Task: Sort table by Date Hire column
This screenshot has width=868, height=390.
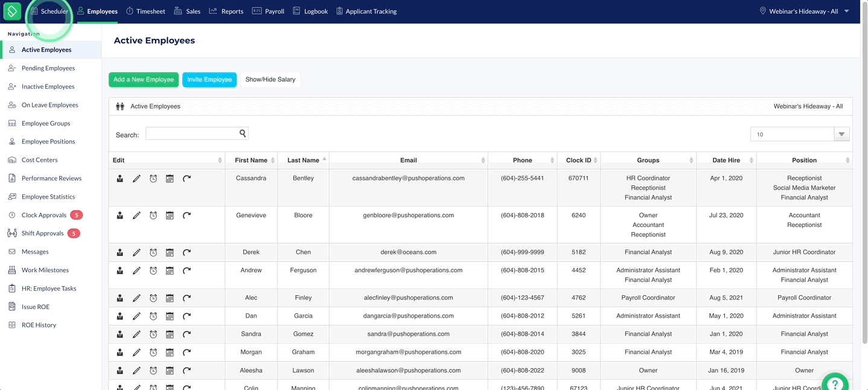Action: tap(726, 160)
